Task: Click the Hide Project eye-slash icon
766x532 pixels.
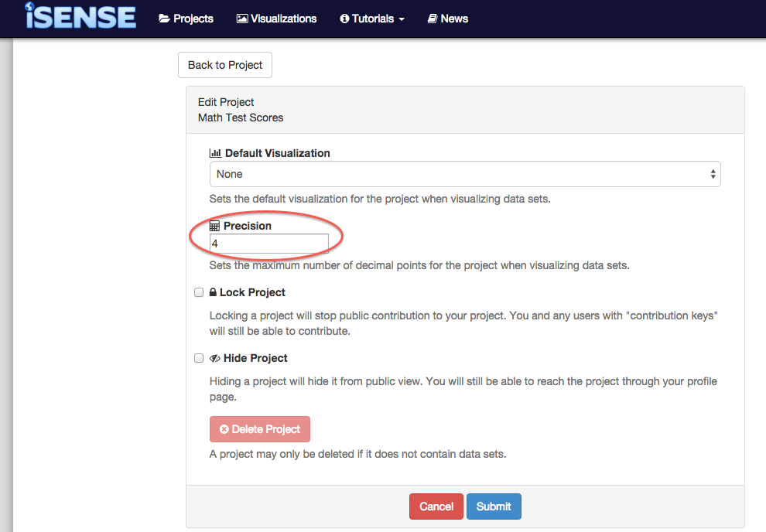Action: 214,358
